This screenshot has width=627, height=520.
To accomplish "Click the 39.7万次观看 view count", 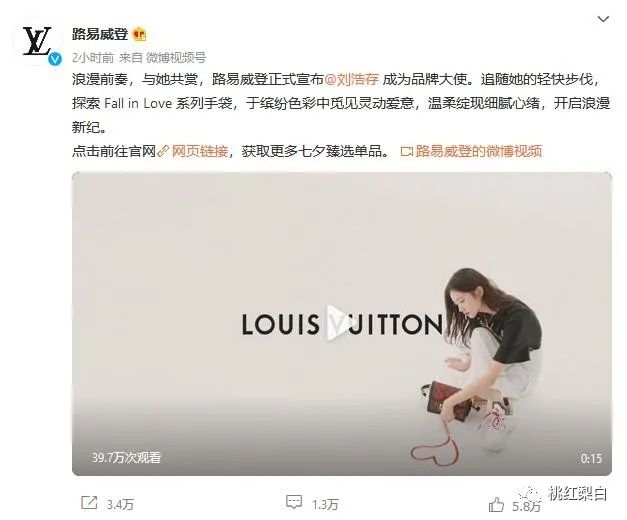I will [126, 458].
